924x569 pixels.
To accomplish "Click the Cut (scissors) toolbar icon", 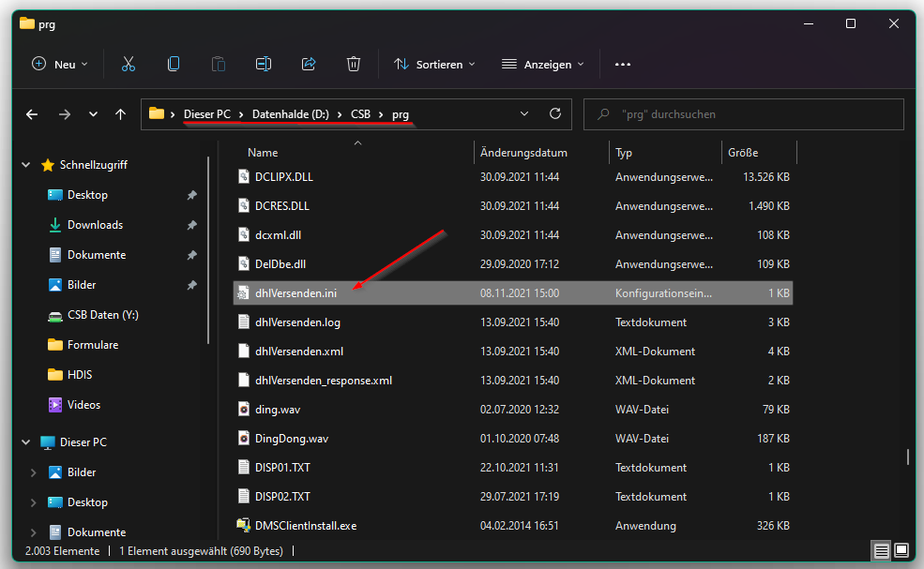I will click(x=128, y=64).
